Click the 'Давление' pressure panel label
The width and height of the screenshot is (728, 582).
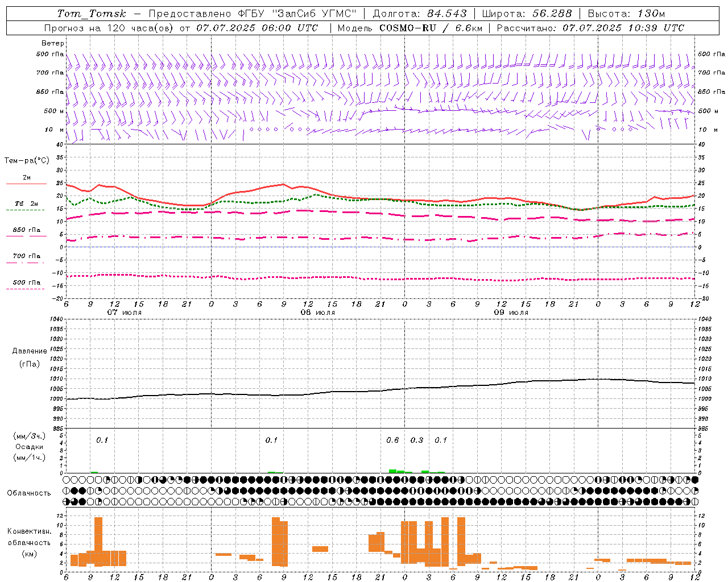coord(30,351)
